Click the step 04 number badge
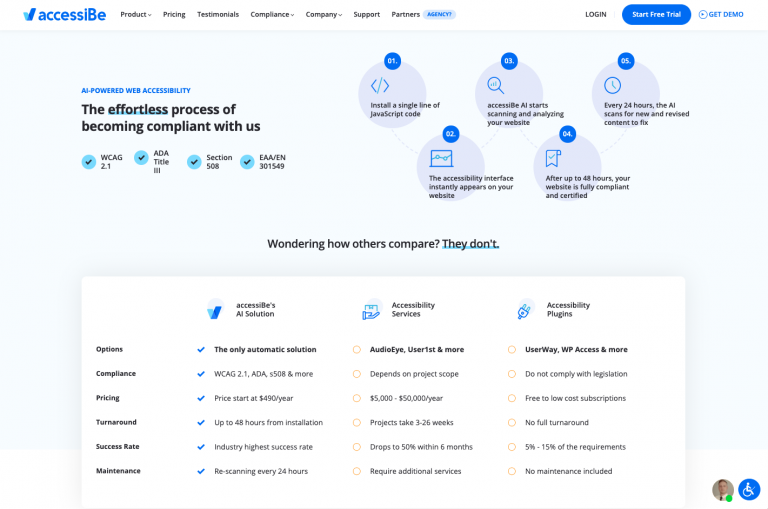Screen dimensions: 768x509 tap(567, 134)
